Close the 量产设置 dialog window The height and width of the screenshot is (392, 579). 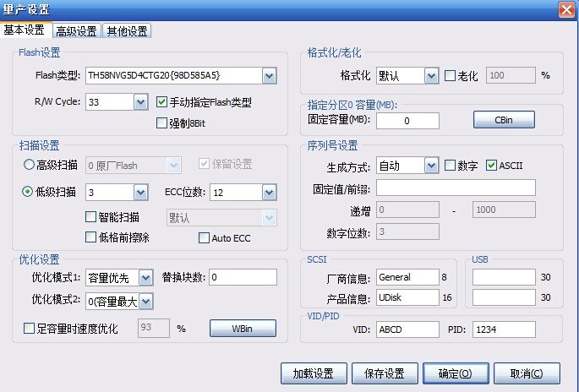(x=565, y=8)
